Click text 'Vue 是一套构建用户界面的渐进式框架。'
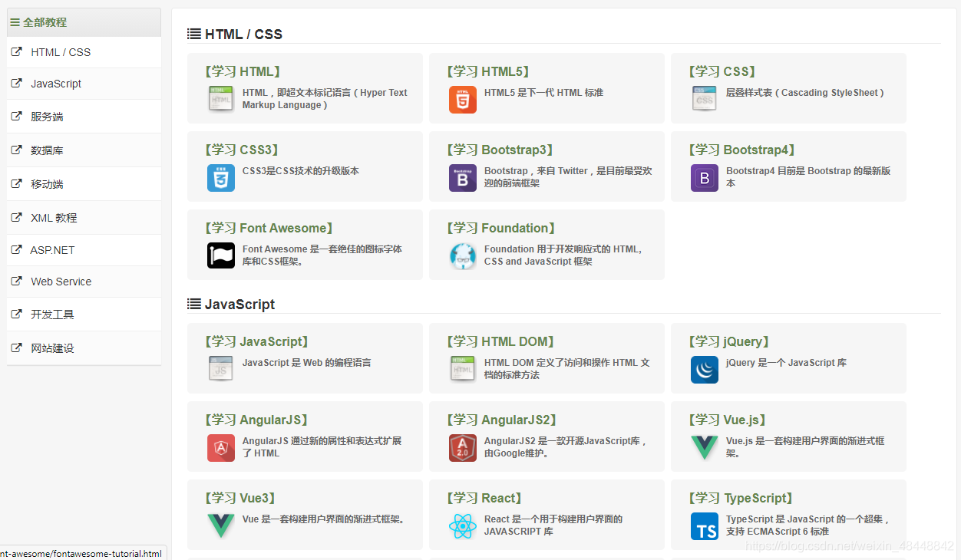 tap(323, 519)
